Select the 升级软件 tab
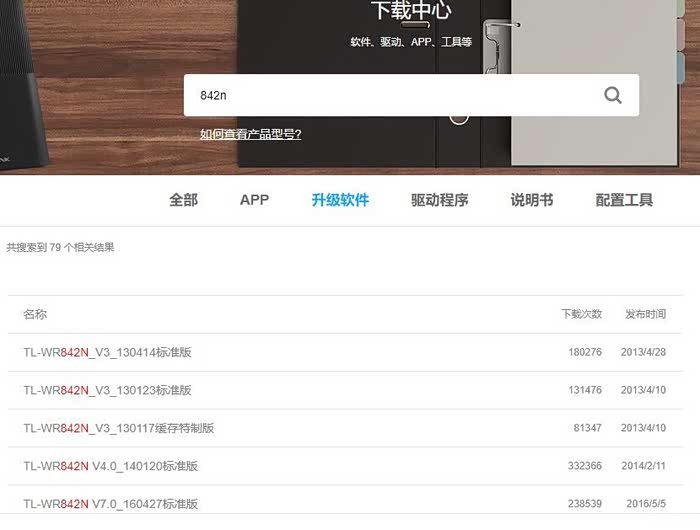 [340, 200]
